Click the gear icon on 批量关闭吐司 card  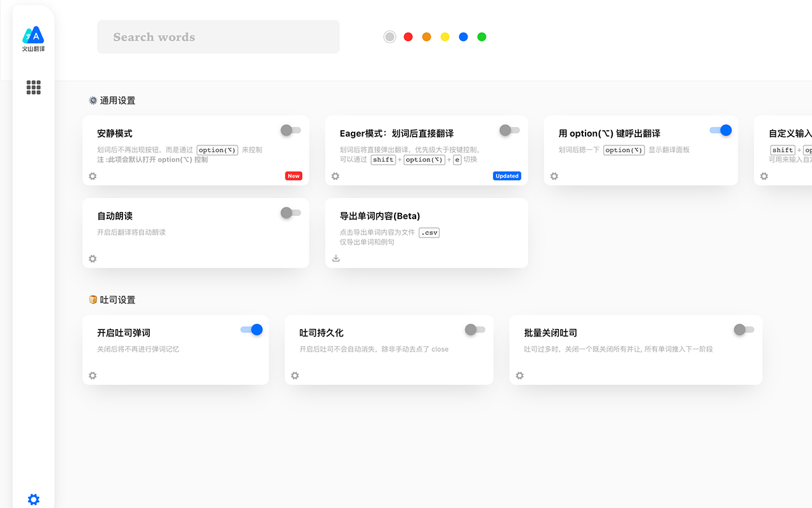[520, 375]
